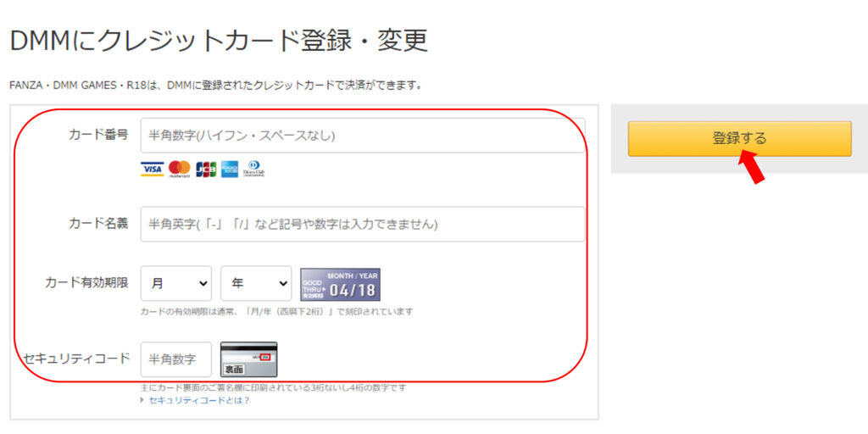Expand the triangle beside セキュリティコードとは？
The width and height of the screenshot is (868, 434).
tap(143, 400)
